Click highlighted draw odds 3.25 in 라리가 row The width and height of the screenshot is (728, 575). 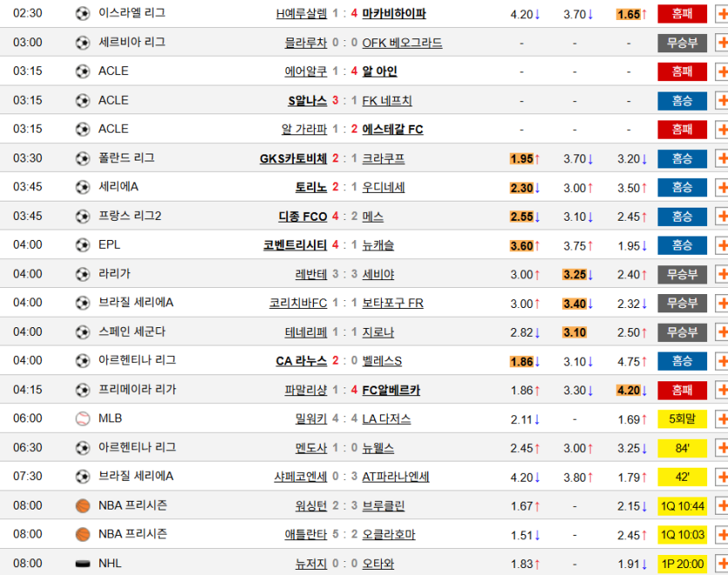(x=575, y=275)
